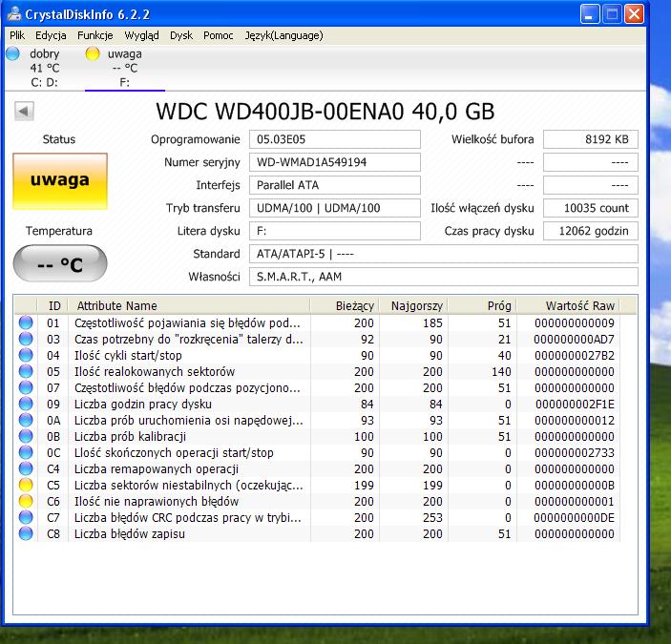
Task: Select row 'Liczba remapowanych operacji'
Action: 317,469
